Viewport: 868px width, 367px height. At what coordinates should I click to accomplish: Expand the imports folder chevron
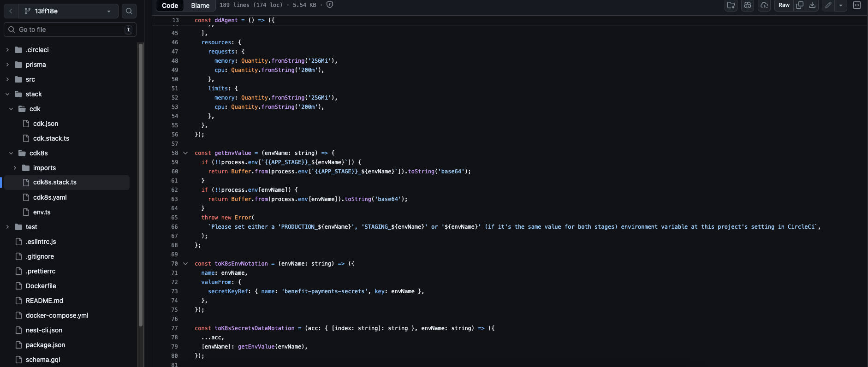point(15,168)
